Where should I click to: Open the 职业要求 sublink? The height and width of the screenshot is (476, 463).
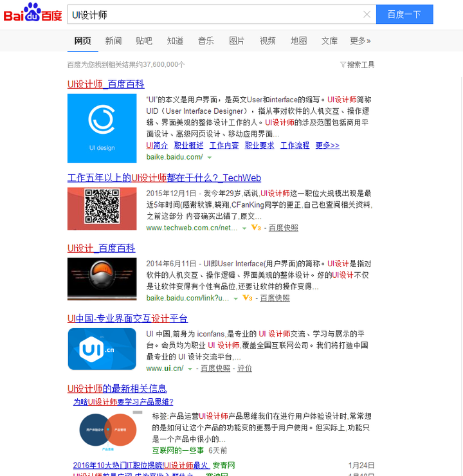(259, 145)
